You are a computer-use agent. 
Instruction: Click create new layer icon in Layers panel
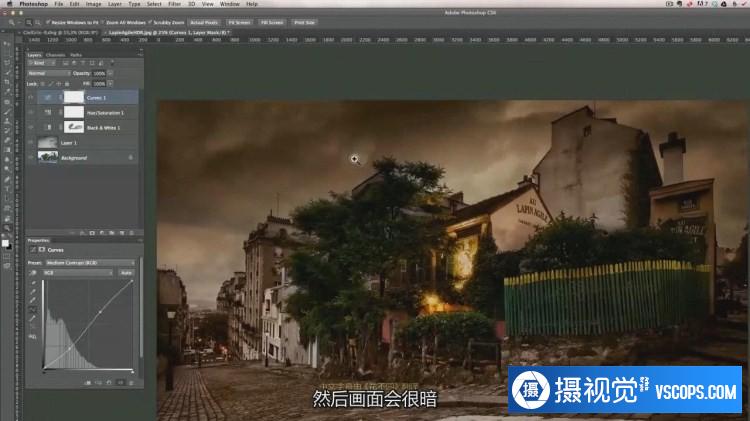pos(122,233)
